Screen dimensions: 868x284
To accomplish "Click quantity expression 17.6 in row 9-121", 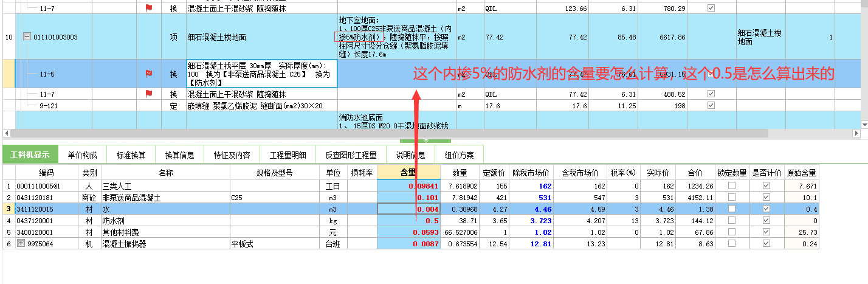I will coord(509,105).
